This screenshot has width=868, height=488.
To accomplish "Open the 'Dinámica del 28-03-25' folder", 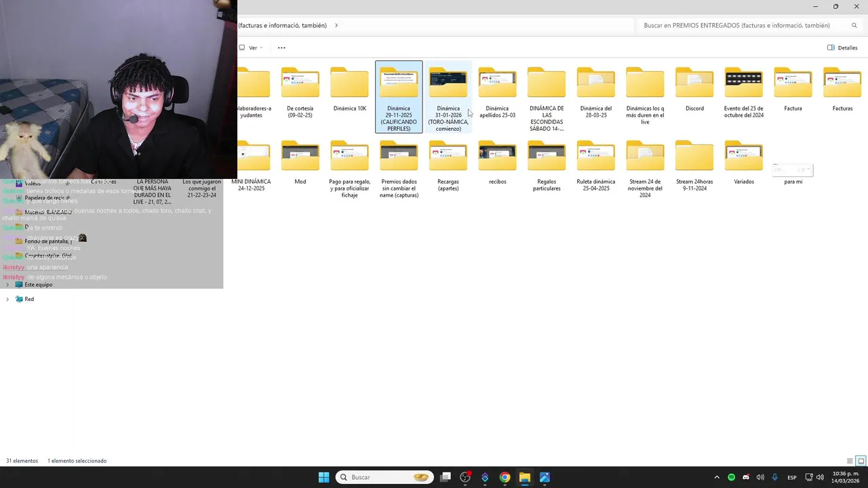I will [x=596, y=93].
